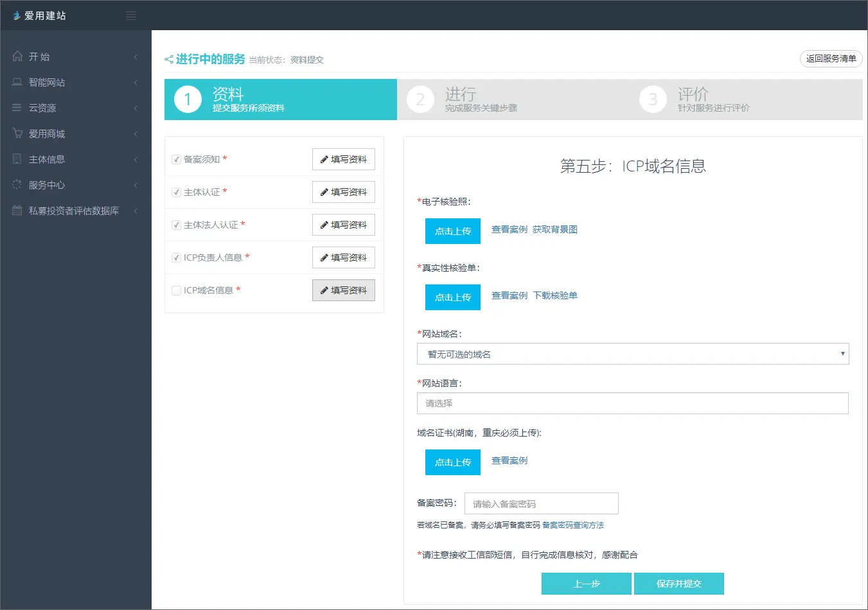The image size is (868, 610).
Task: Click the calendar icon beside 私募投资者评估数据库
Action: point(17,211)
